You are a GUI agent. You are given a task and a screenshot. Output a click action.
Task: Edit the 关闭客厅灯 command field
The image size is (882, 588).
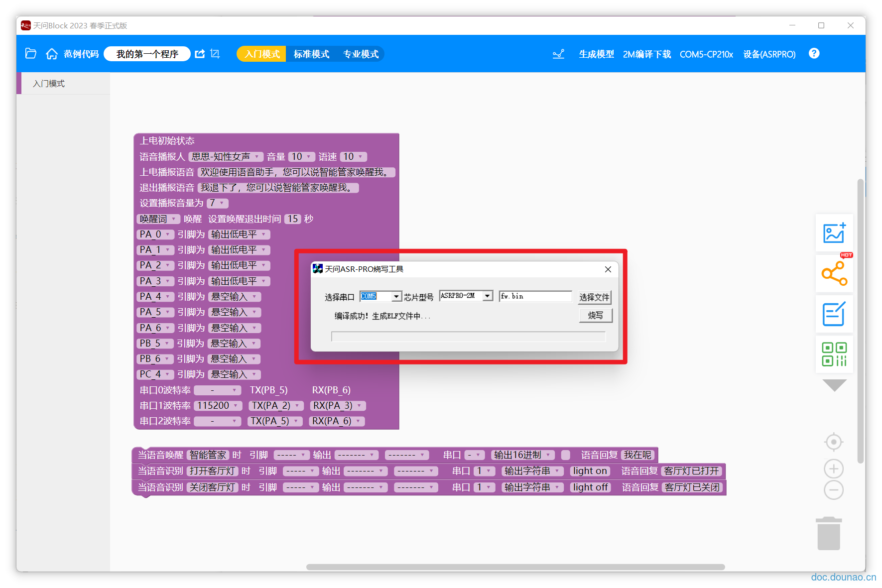pyautogui.click(x=213, y=487)
